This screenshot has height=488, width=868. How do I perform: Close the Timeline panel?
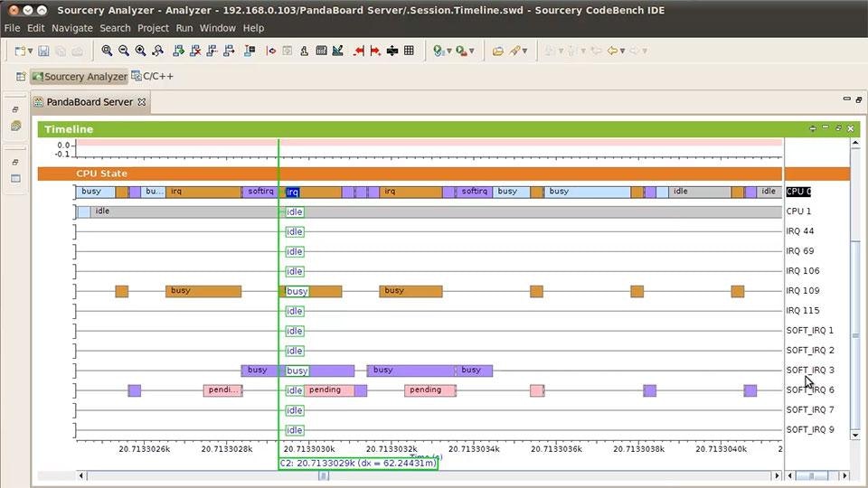851,128
